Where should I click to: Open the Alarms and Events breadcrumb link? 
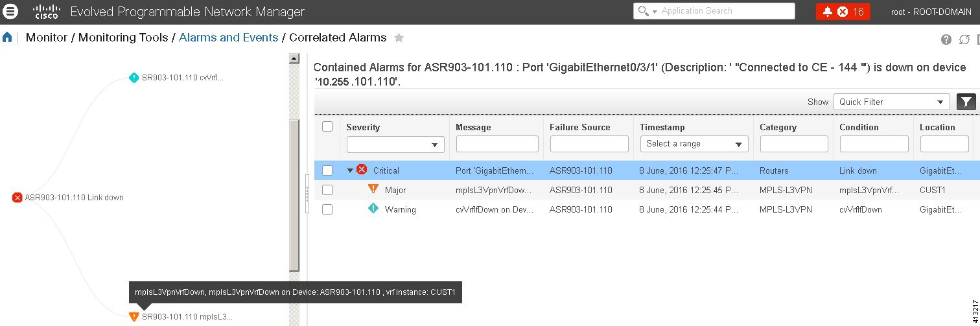click(x=228, y=38)
